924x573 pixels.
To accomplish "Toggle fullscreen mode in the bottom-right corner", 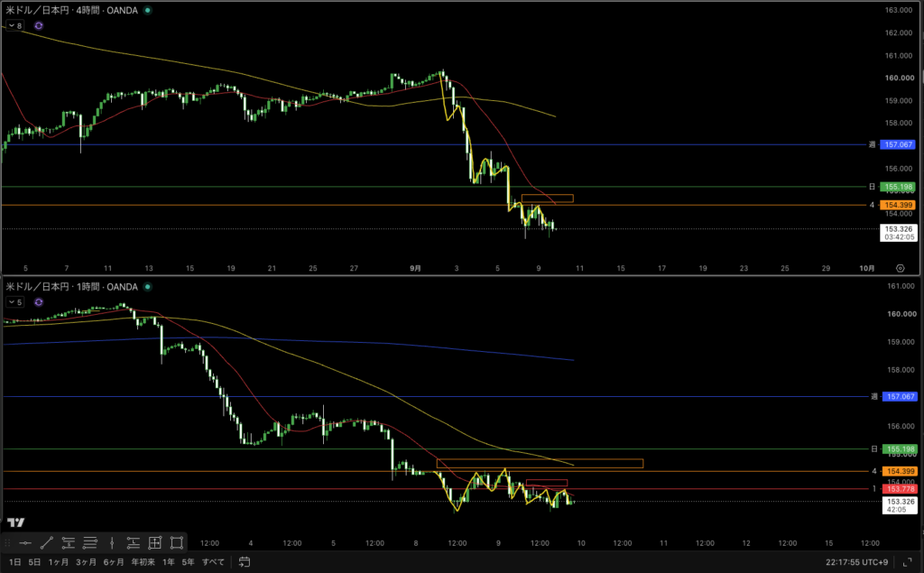I will pyautogui.click(x=908, y=562).
